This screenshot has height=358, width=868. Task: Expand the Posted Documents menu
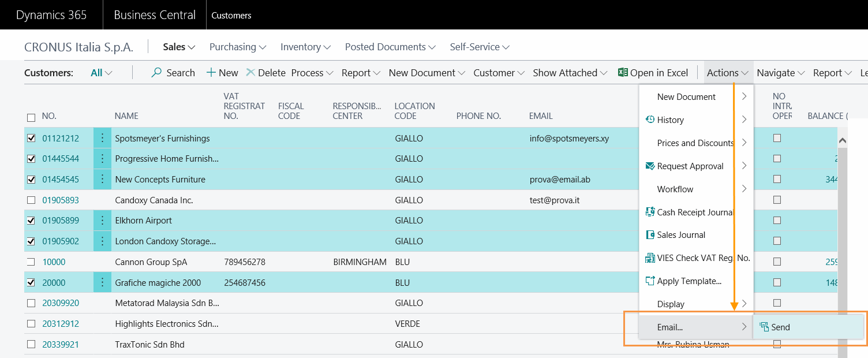coord(390,47)
